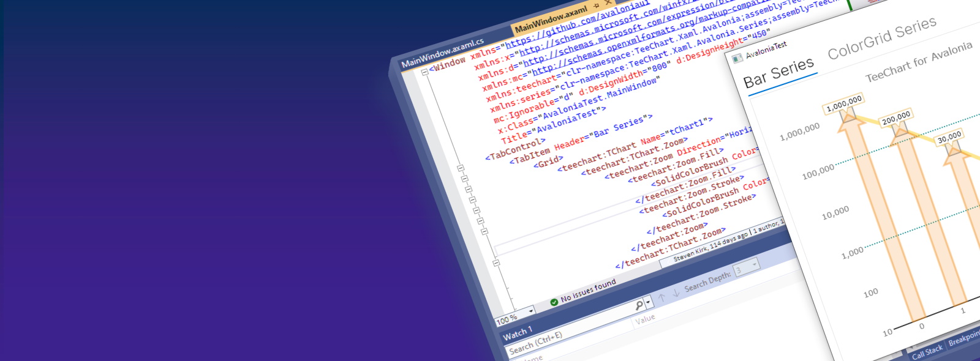Click the AvaloniaTest window title icon
The width and height of the screenshot is (980, 361).
(x=737, y=58)
